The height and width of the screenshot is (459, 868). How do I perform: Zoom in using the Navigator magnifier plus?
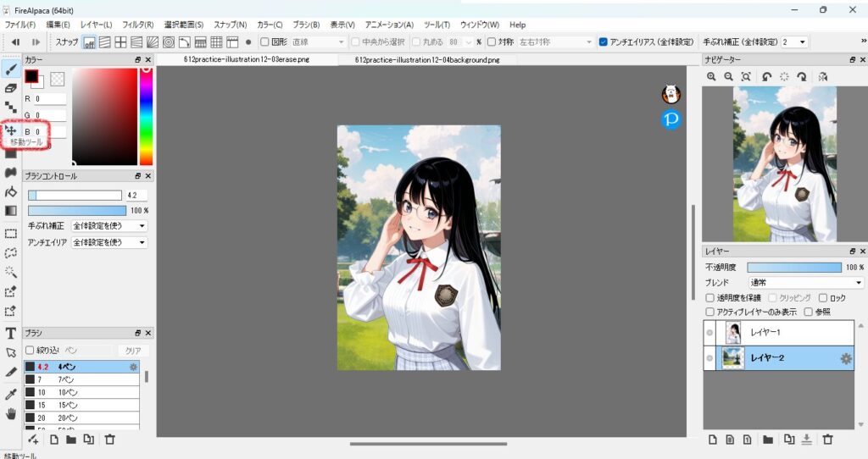pyautogui.click(x=711, y=77)
